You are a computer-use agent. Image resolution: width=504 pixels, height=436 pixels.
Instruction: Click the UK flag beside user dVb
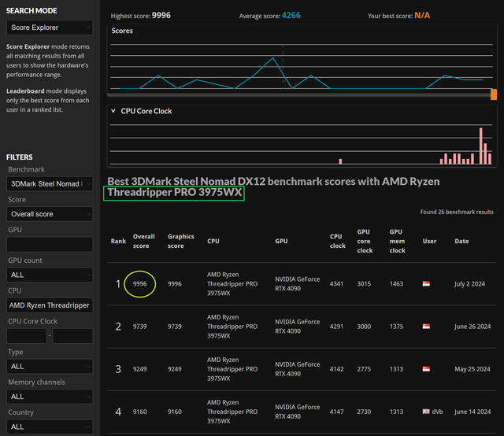[426, 412]
